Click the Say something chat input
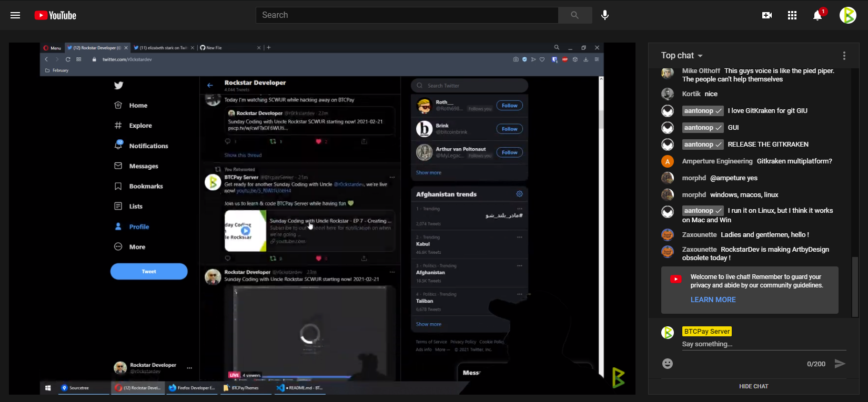The height and width of the screenshot is (402, 868). 764,344
